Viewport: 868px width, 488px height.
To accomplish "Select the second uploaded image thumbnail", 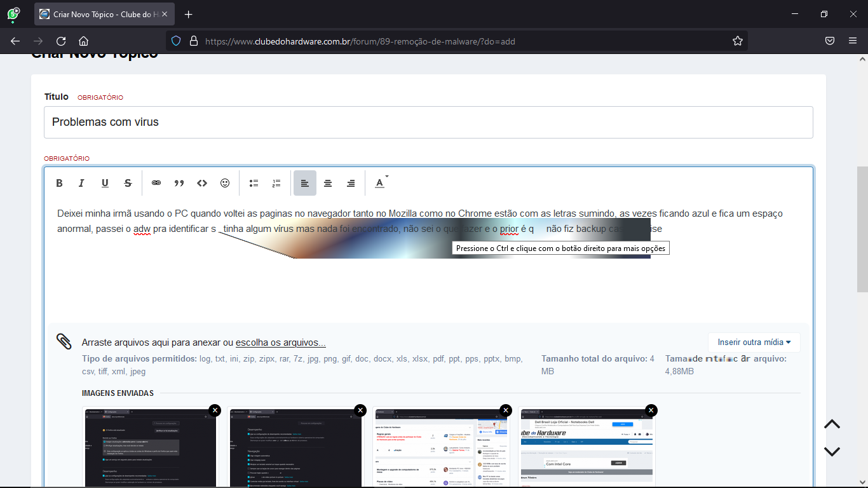I will (296, 448).
